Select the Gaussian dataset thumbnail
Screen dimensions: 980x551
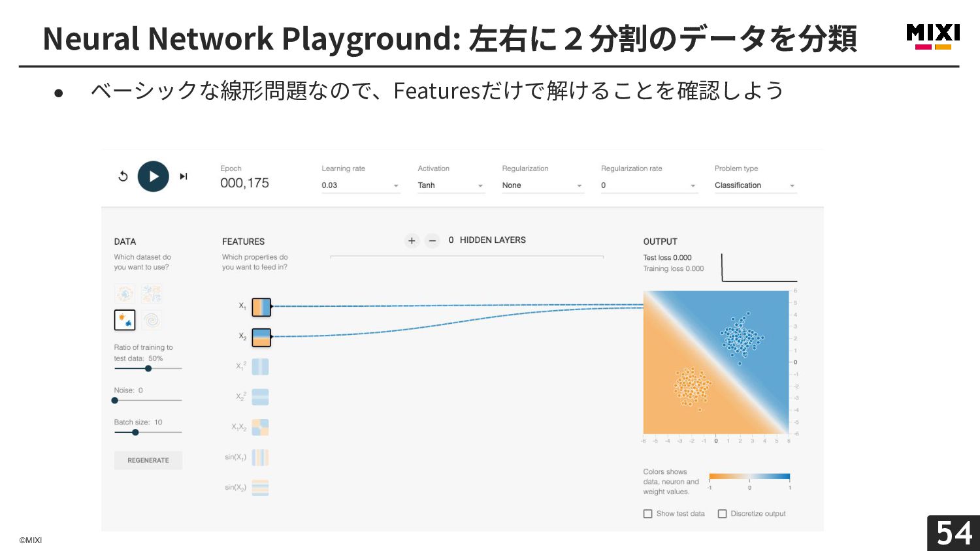click(125, 320)
